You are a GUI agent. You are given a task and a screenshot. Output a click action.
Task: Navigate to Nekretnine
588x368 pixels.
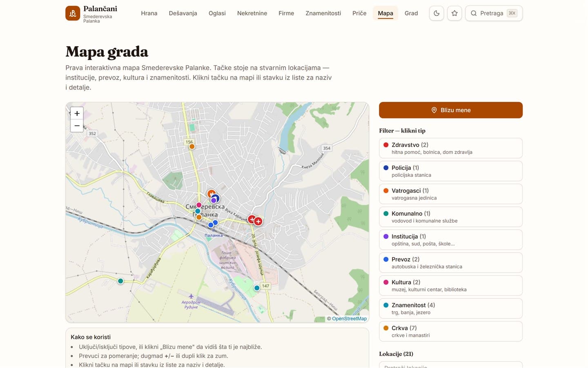click(x=252, y=13)
